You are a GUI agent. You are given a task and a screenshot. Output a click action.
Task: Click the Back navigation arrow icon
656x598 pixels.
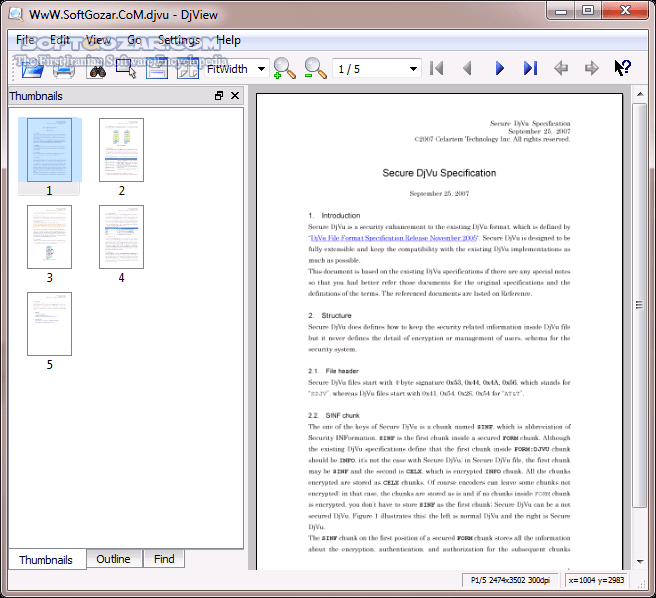[x=561, y=68]
